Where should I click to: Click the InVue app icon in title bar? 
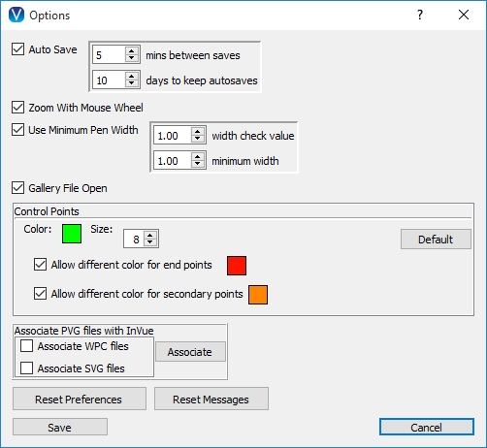click(x=16, y=15)
